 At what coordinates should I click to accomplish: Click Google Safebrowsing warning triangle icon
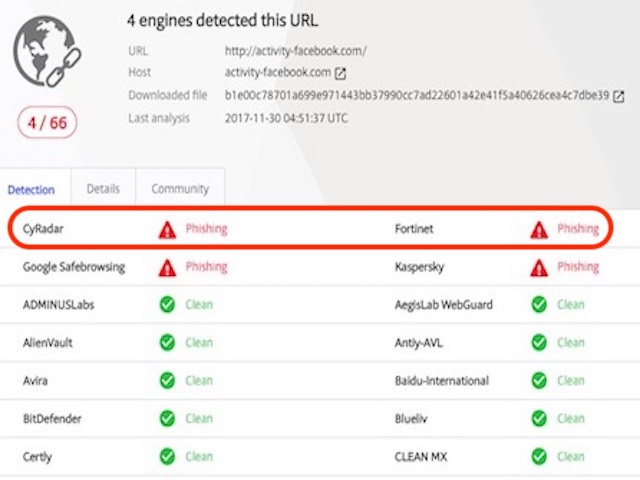point(167,268)
